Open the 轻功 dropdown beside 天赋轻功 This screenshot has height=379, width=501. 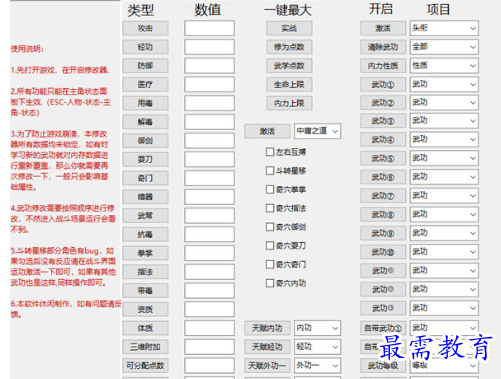pyautogui.click(x=317, y=347)
